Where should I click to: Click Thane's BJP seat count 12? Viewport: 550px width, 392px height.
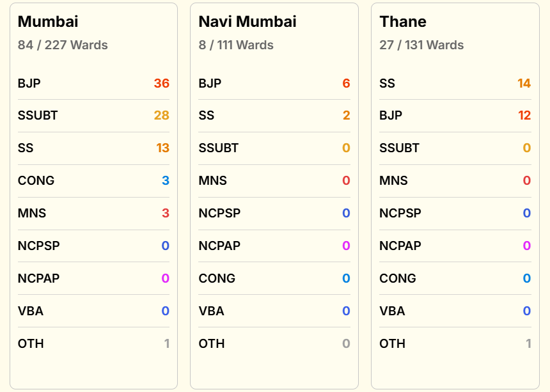point(524,116)
